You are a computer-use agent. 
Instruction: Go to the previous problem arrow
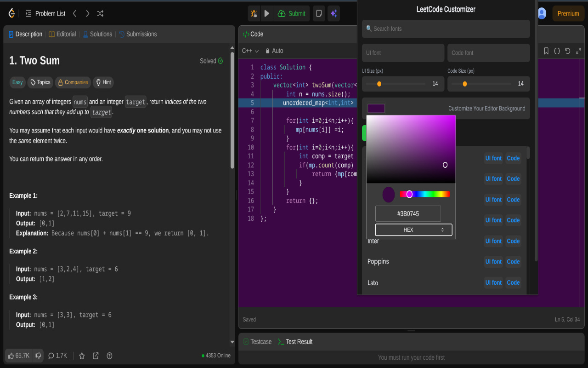tap(75, 14)
